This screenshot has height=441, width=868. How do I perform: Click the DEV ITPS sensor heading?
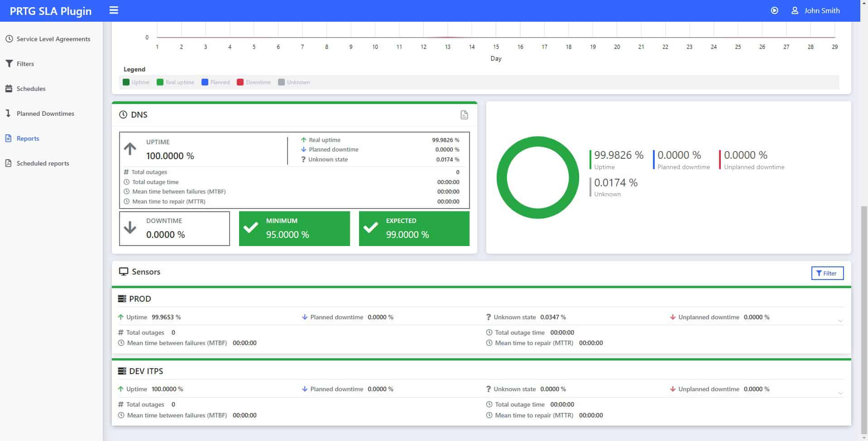tap(146, 371)
